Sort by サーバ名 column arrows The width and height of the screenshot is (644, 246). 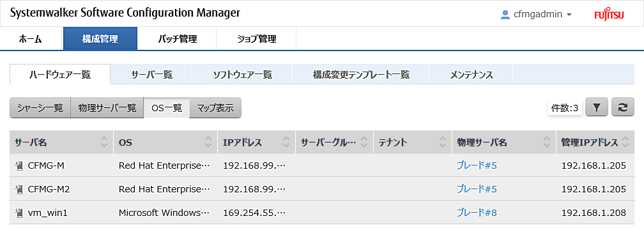[104, 142]
